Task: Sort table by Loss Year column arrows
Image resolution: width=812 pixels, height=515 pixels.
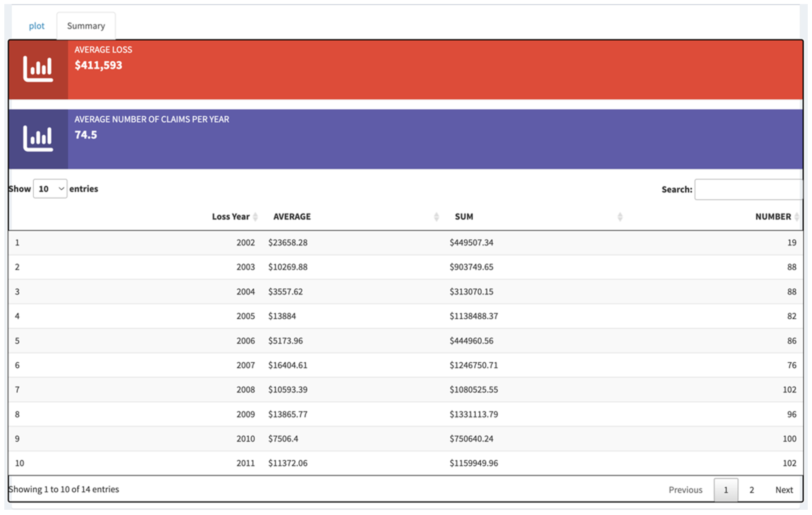Action: coord(255,217)
